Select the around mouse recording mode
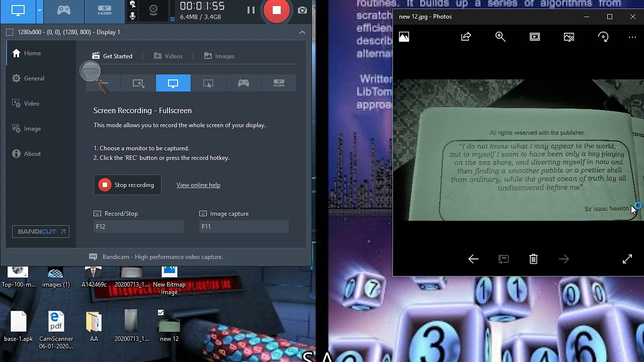The height and width of the screenshot is (362, 644). [208, 83]
